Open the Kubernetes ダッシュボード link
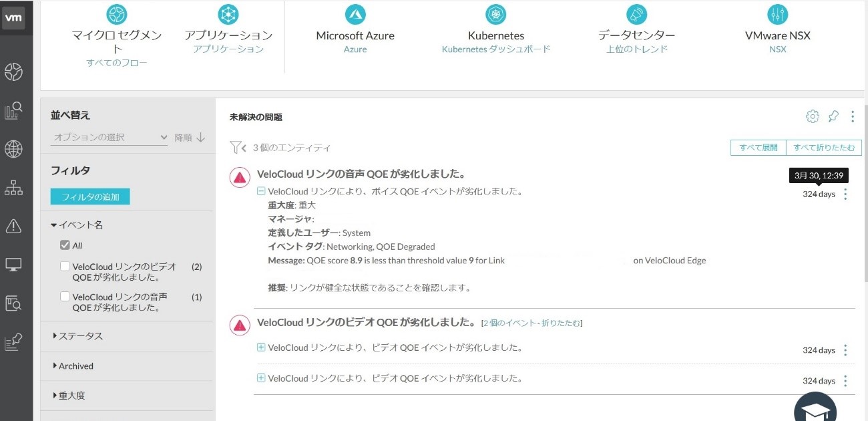 click(x=496, y=49)
